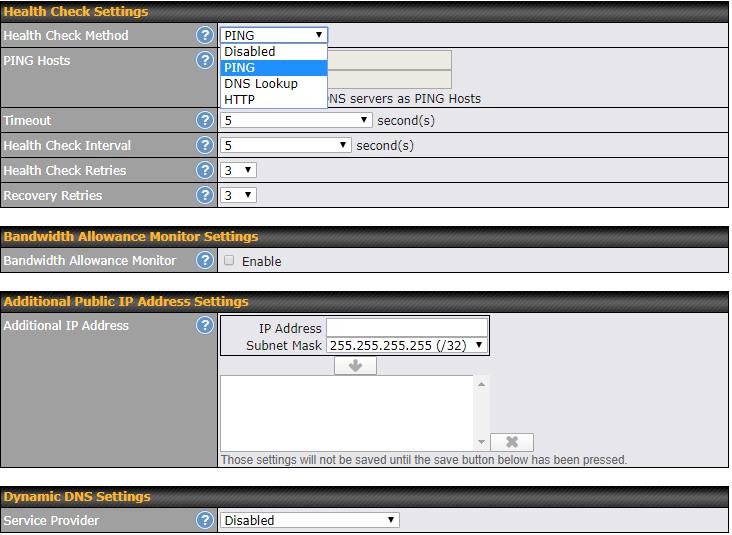Click the IP Address input field

pos(406,328)
